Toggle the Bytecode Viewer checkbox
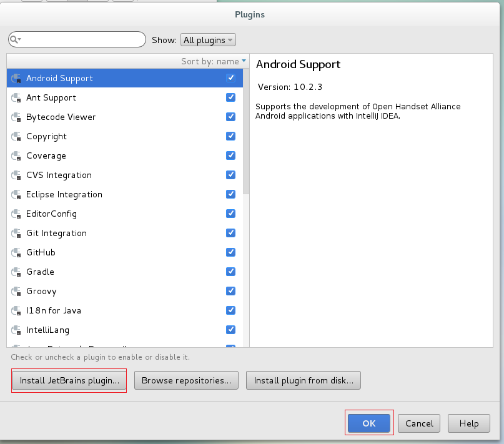The height and width of the screenshot is (444, 504). coord(230,116)
